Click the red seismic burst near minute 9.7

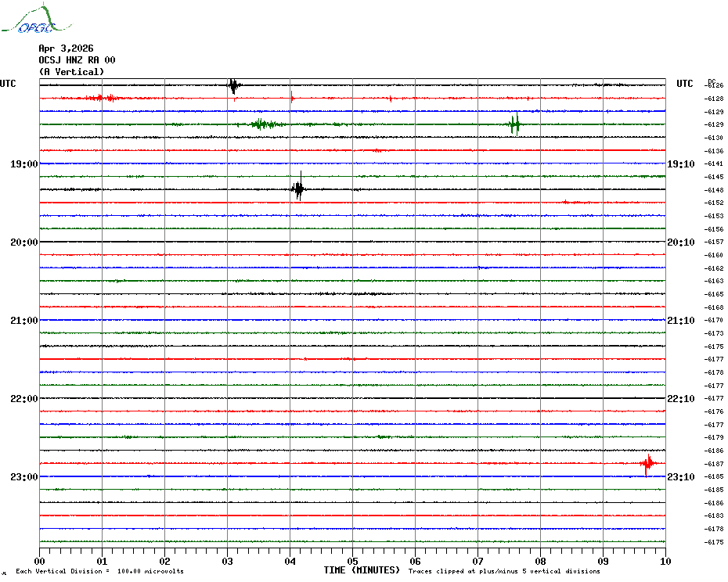tap(647, 464)
